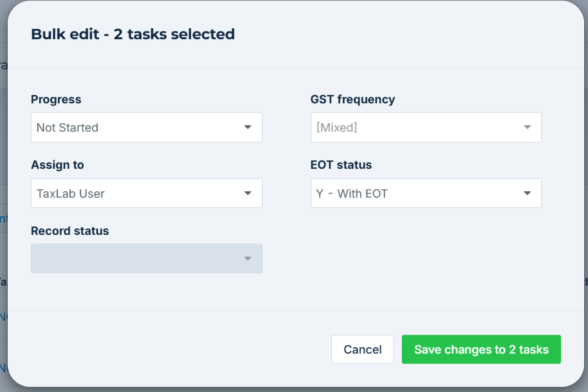Viewport: 588px width, 392px height.
Task: Click the 'GST frequency' field label
Action: click(x=352, y=99)
